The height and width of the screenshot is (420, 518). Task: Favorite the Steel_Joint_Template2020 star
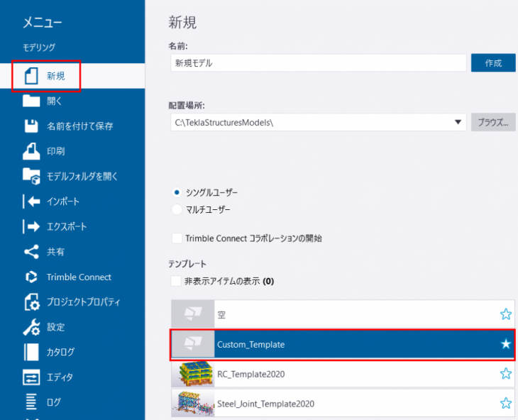click(506, 403)
